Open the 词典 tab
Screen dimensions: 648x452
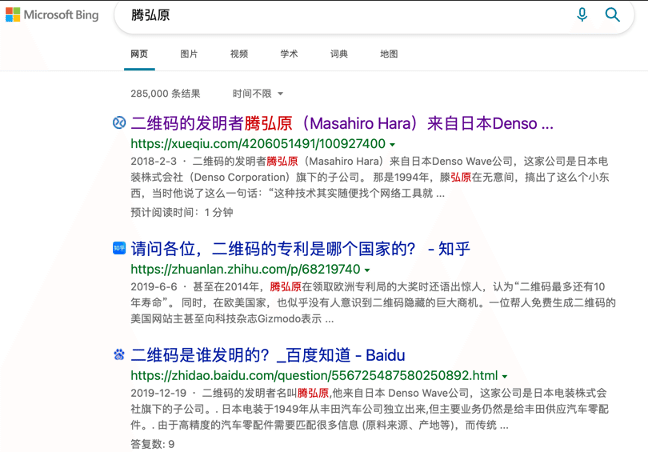click(x=339, y=54)
